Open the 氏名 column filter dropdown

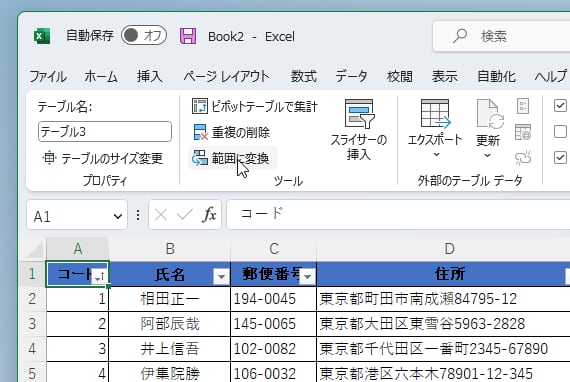point(221,277)
